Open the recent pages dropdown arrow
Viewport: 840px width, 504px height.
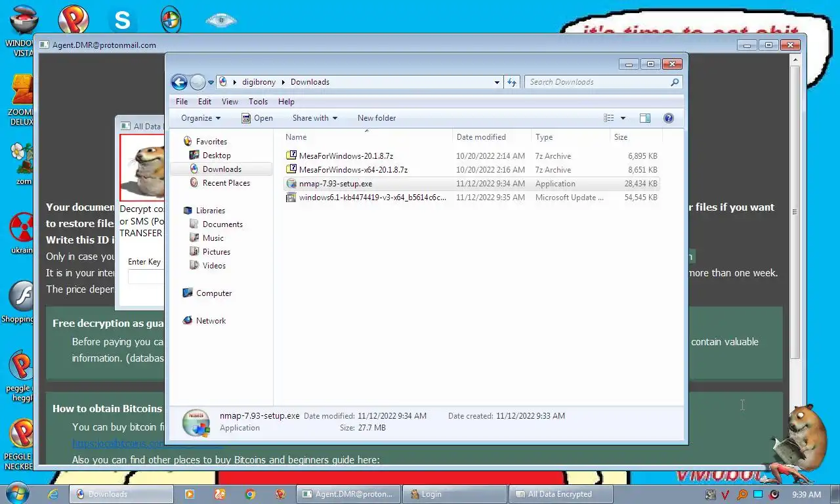coord(211,83)
